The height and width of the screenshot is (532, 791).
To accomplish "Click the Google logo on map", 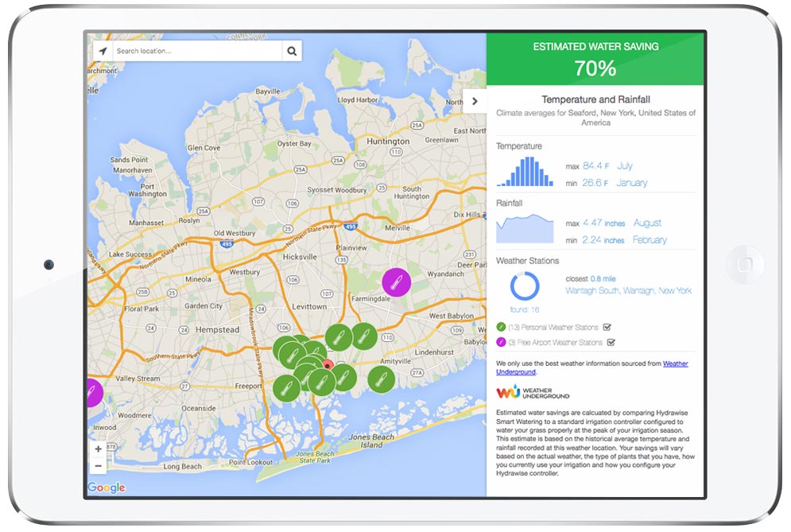I will coord(106,487).
